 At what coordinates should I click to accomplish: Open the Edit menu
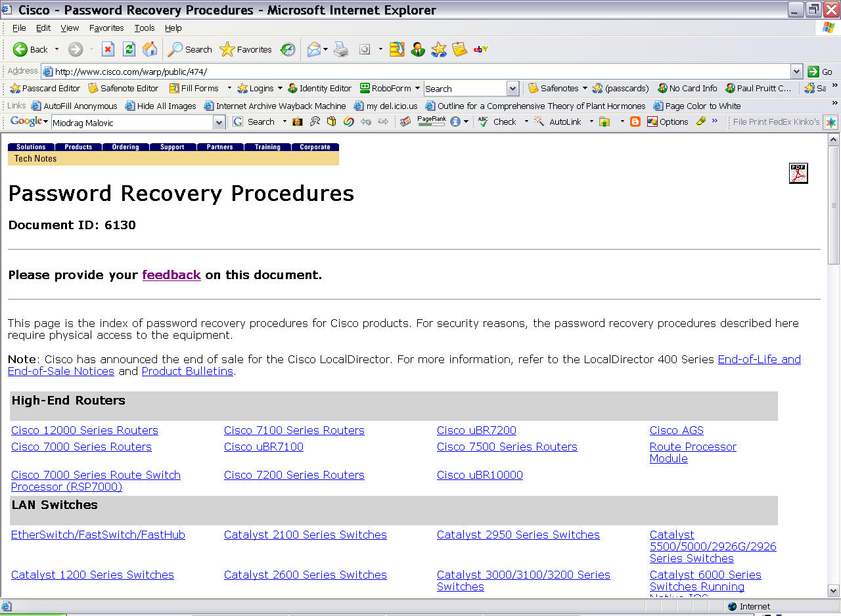click(x=43, y=28)
